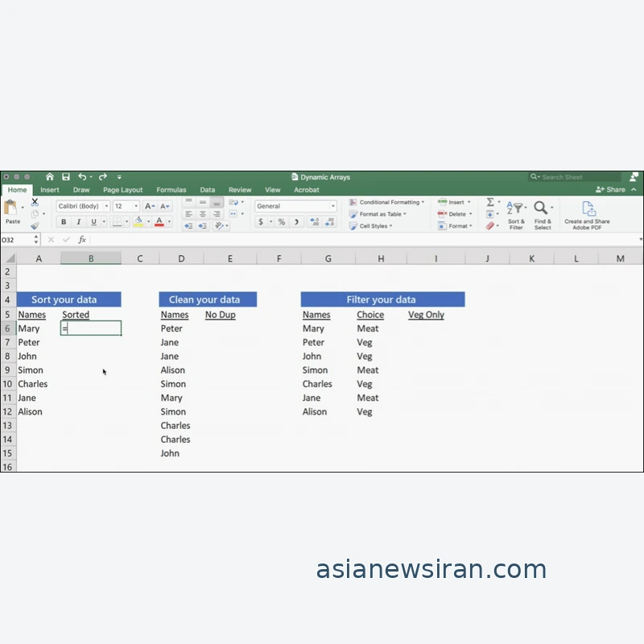Click the Search Sheet field

[575, 177]
